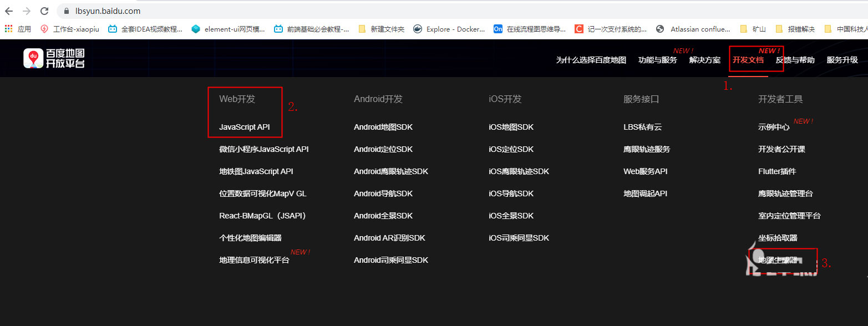Reload the current page
Screen dimensions: 868x326
point(45,11)
